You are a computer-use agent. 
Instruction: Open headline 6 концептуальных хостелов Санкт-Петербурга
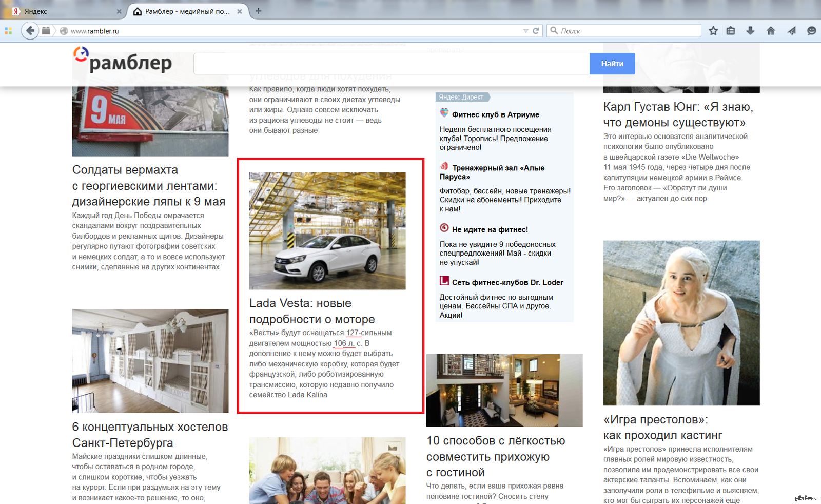click(150, 435)
